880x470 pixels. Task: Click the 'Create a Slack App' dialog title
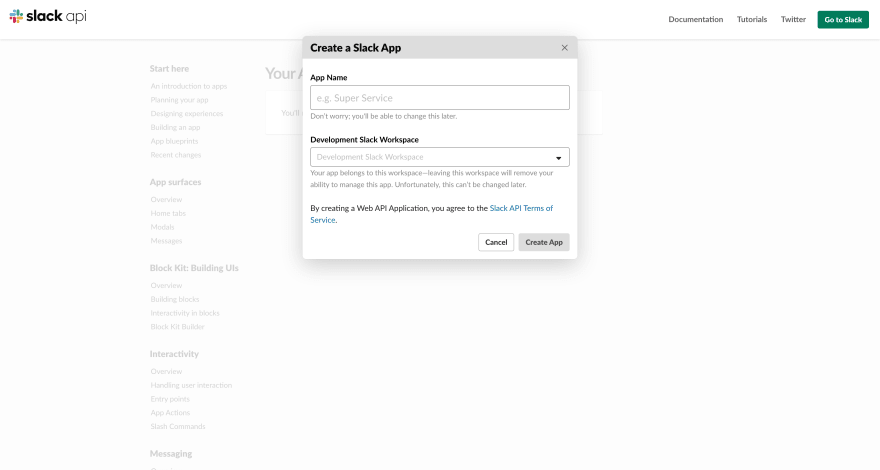coord(355,48)
